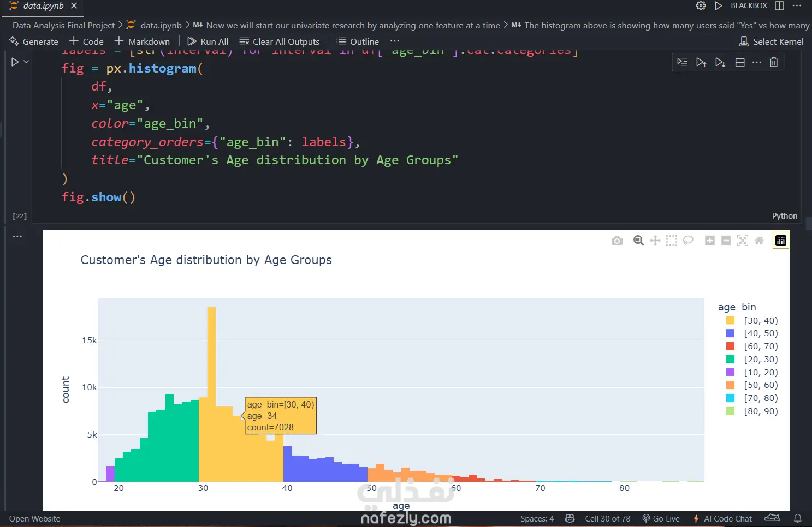Choose the Plotly lasso select tool
The height and width of the screenshot is (527, 812).
point(688,241)
